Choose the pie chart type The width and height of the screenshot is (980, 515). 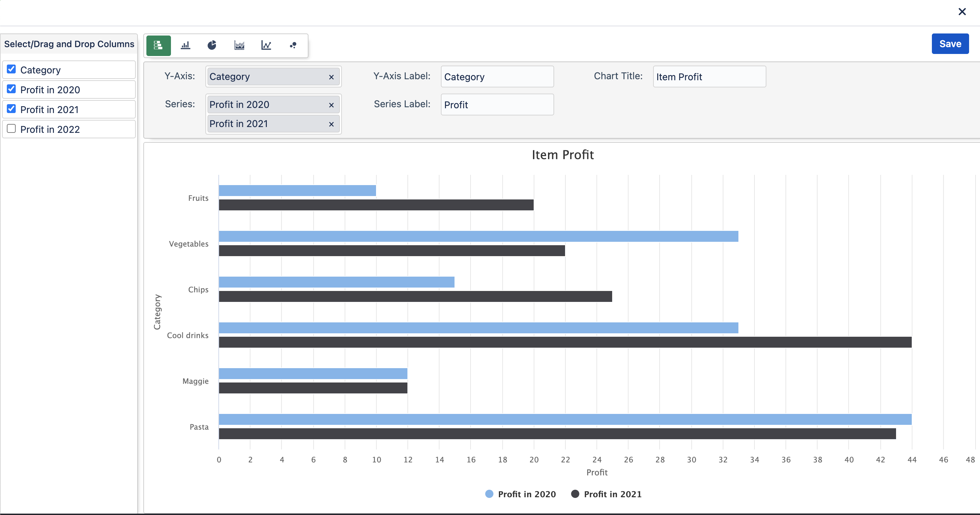coord(212,46)
